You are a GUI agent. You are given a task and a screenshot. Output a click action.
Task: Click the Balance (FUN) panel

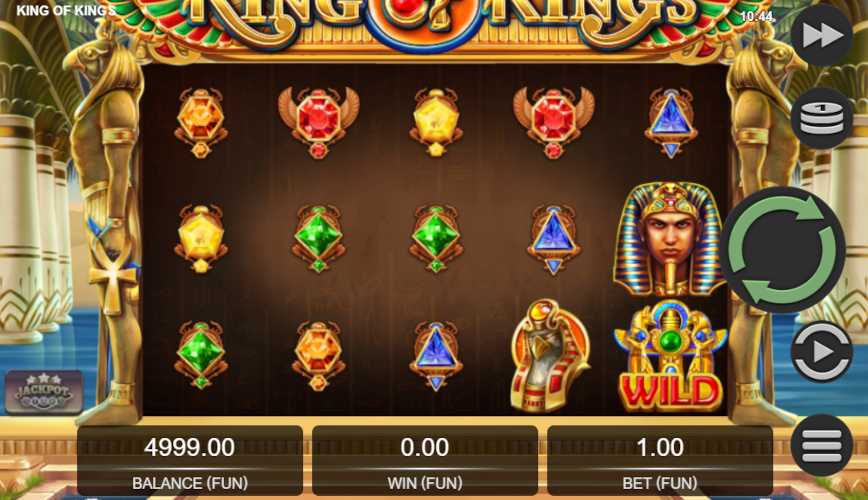tap(190, 460)
